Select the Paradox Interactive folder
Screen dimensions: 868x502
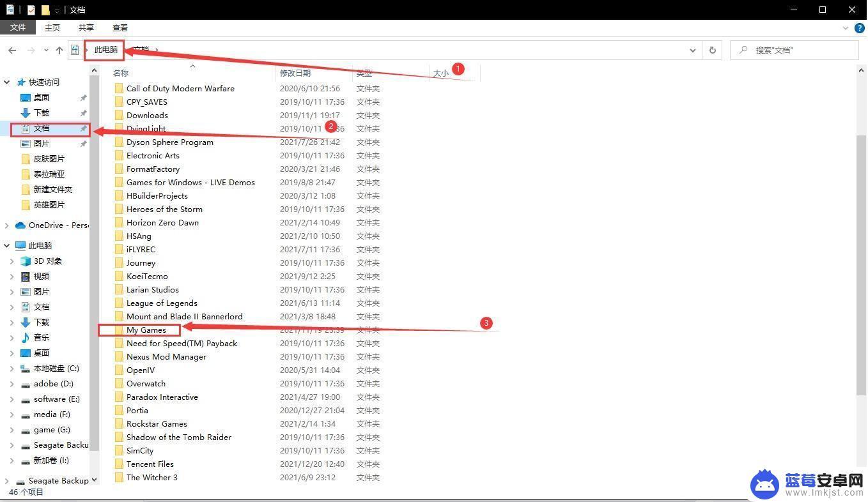162,397
